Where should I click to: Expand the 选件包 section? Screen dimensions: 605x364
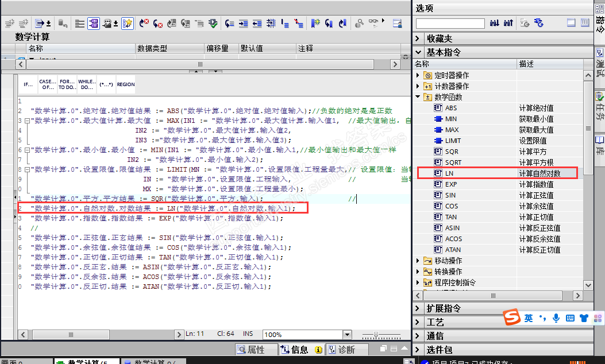(x=418, y=350)
